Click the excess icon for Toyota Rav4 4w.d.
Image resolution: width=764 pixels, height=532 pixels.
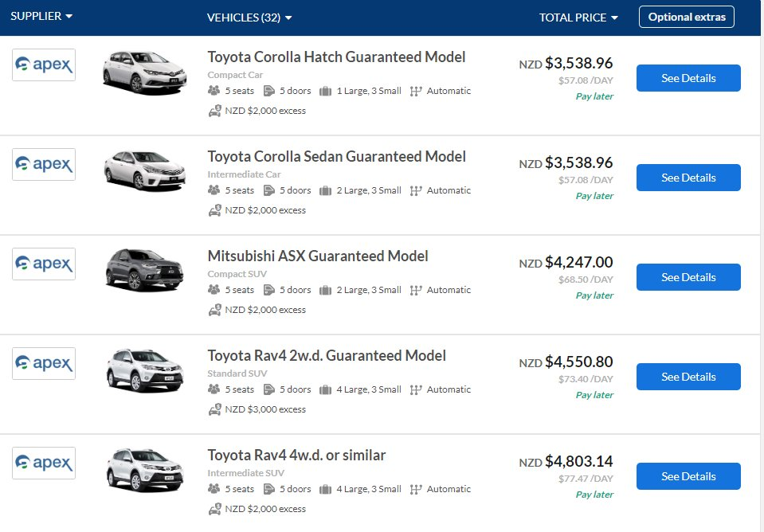click(x=214, y=509)
